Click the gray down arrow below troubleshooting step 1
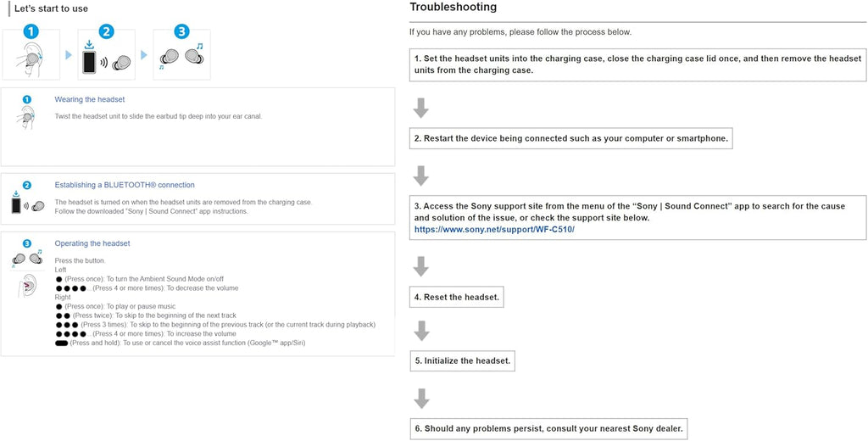The image size is (868, 441). point(420,108)
